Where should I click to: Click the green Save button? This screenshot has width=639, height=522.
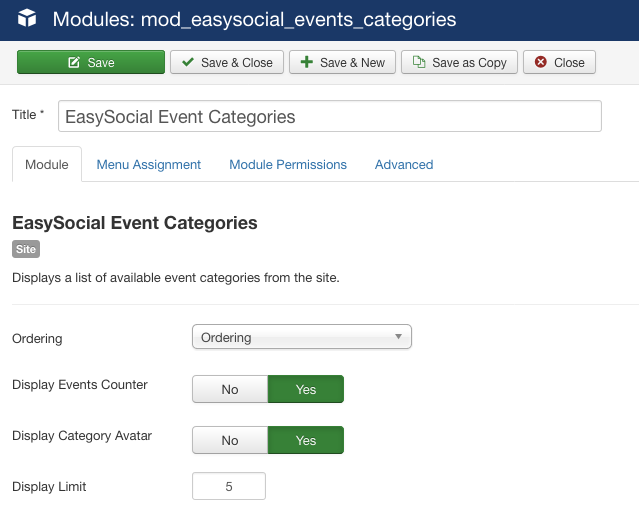(x=91, y=62)
